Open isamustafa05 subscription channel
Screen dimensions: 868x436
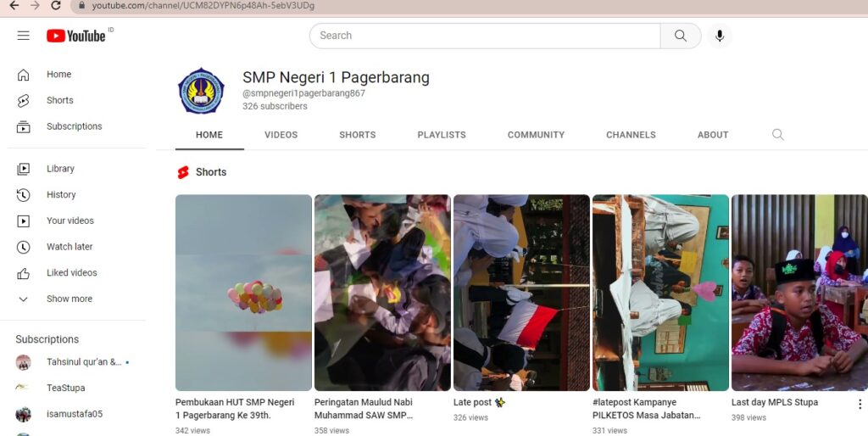(x=74, y=414)
